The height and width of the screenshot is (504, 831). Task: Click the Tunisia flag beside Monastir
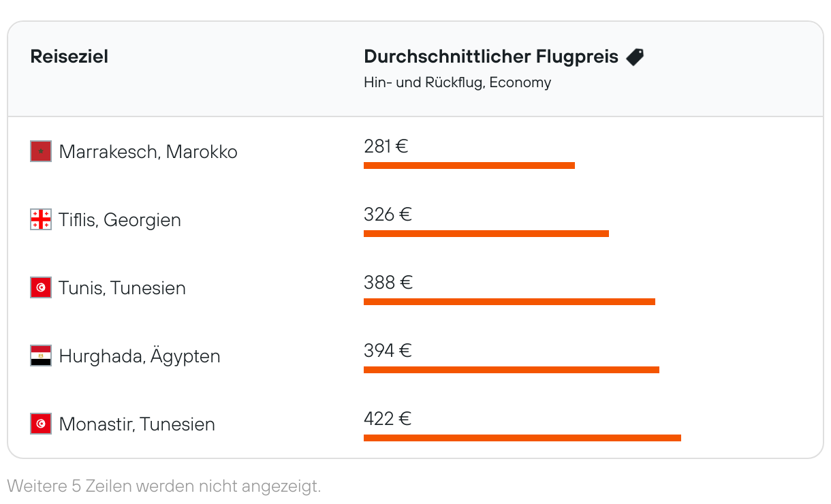(x=41, y=424)
